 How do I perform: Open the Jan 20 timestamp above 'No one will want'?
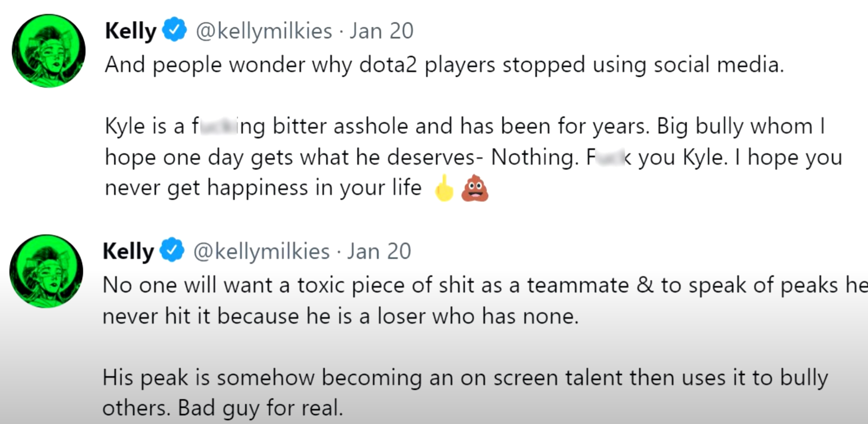379,251
